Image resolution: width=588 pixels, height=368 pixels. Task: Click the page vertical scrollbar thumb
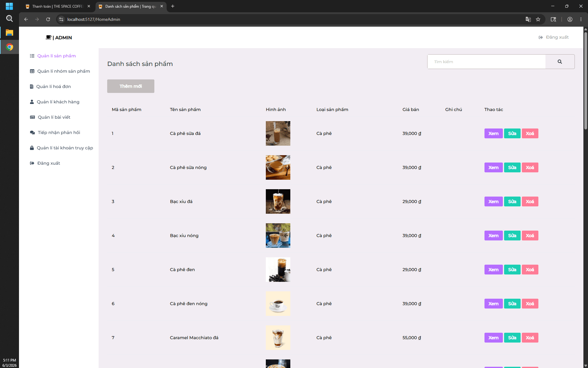pos(586,80)
